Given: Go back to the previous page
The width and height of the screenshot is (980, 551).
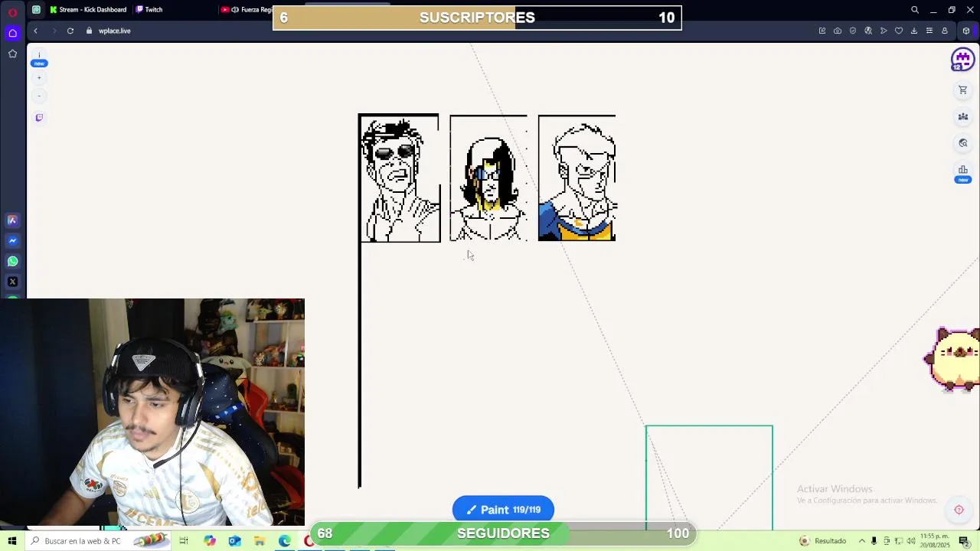Looking at the screenshot, I should pyautogui.click(x=35, y=31).
